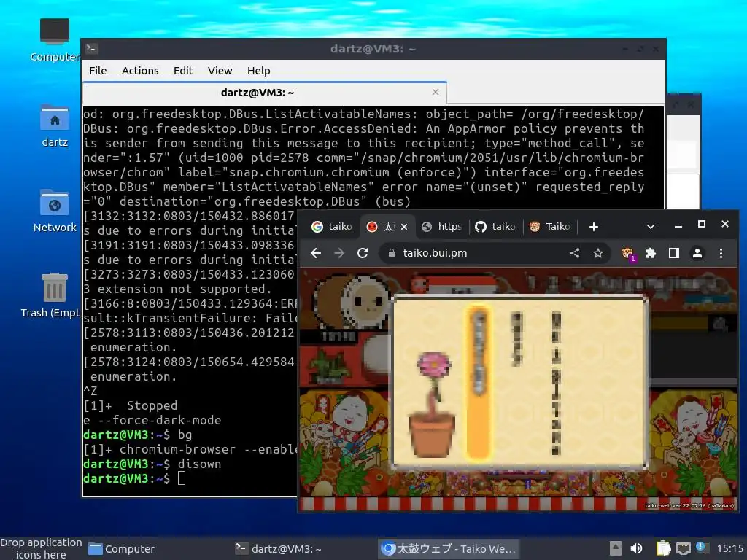Open the terminal Help menu

[259, 71]
